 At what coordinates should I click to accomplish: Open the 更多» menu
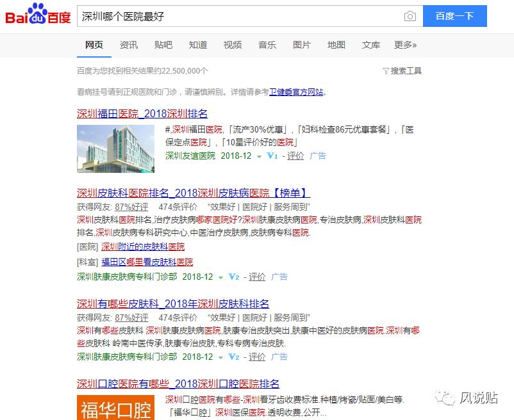pos(405,45)
